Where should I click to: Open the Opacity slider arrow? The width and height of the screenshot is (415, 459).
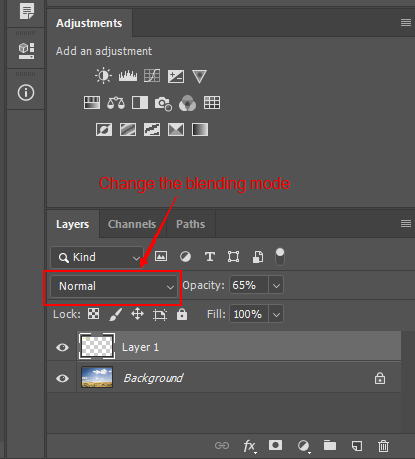[276, 285]
